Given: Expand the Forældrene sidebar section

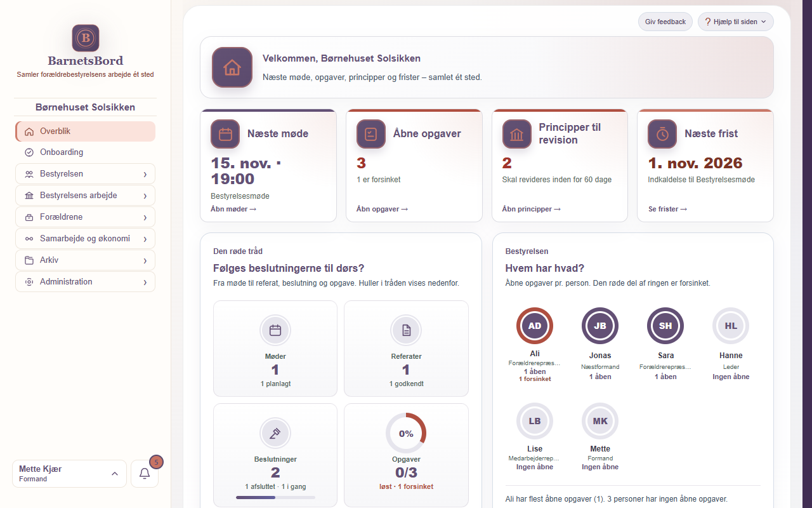Looking at the screenshot, I should click(85, 217).
